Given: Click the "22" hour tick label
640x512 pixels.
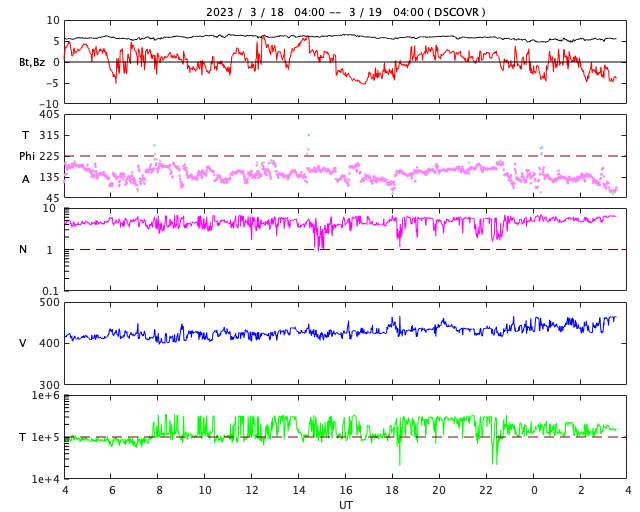Looking at the screenshot, I should (486, 490).
